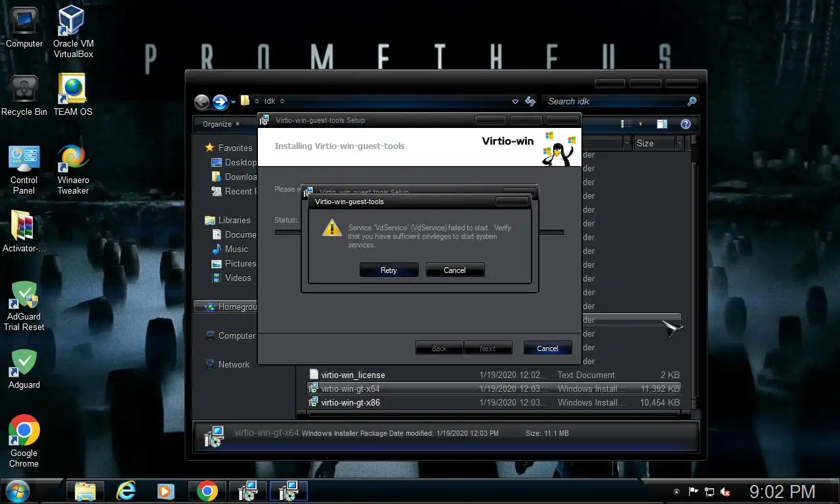Open the Size column filter dropdown
Image resolution: width=840 pixels, height=504 pixels.
click(x=679, y=143)
